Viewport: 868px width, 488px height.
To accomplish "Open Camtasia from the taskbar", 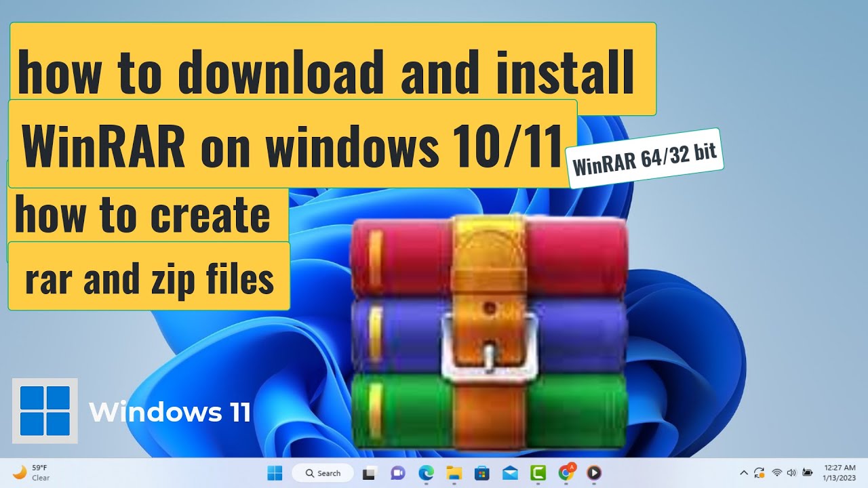I will point(538,473).
